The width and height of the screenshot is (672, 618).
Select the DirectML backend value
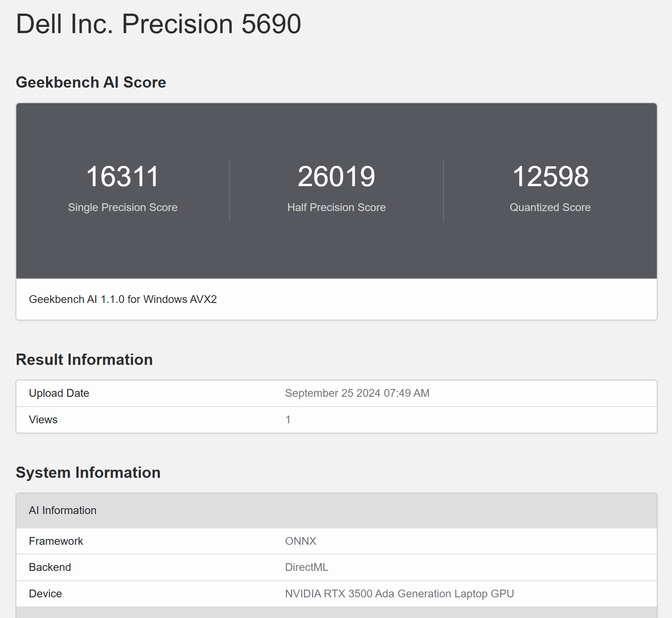coord(307,567)
